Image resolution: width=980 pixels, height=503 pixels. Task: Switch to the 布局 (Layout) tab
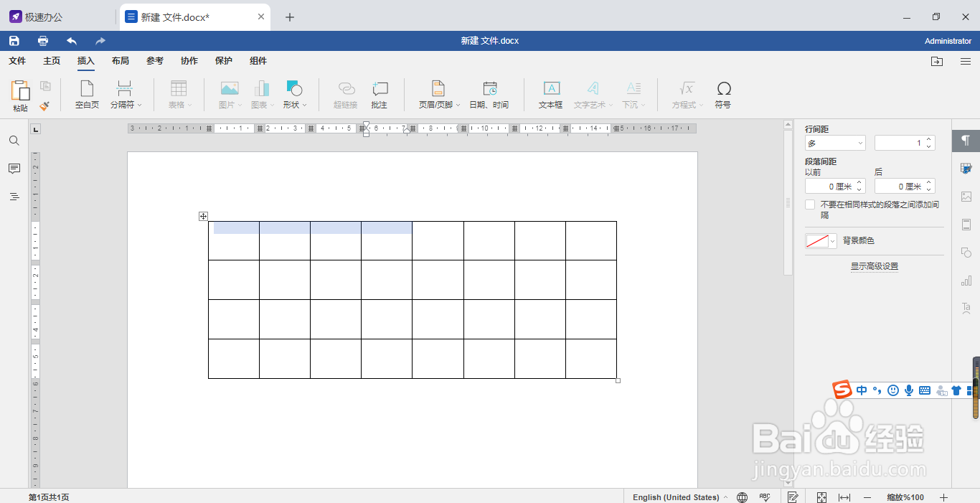click(x=121, y=61)
